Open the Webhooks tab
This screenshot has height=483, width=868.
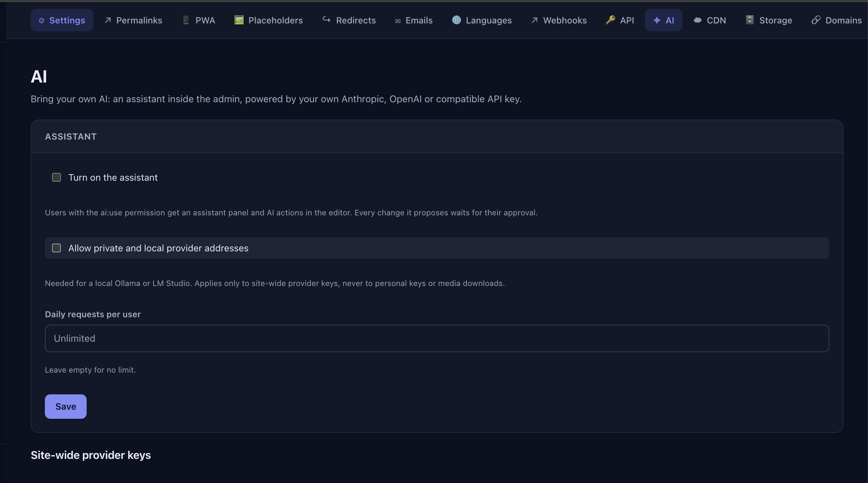559,20
